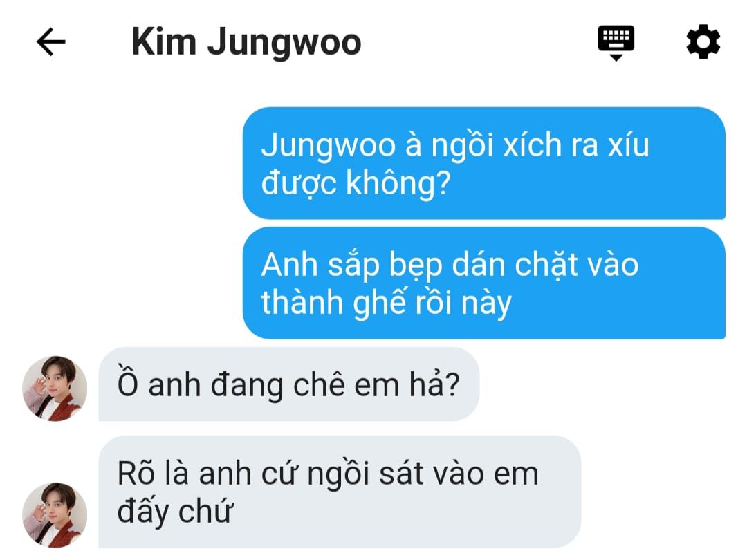Tap the avatar beside "Ồ anh đang chê em hả?"
747x560 pixels.
point(55,388)
